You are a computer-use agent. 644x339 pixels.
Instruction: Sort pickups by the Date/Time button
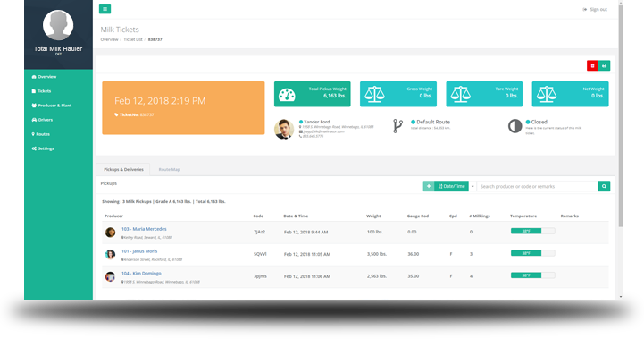(x=451, y=186)
